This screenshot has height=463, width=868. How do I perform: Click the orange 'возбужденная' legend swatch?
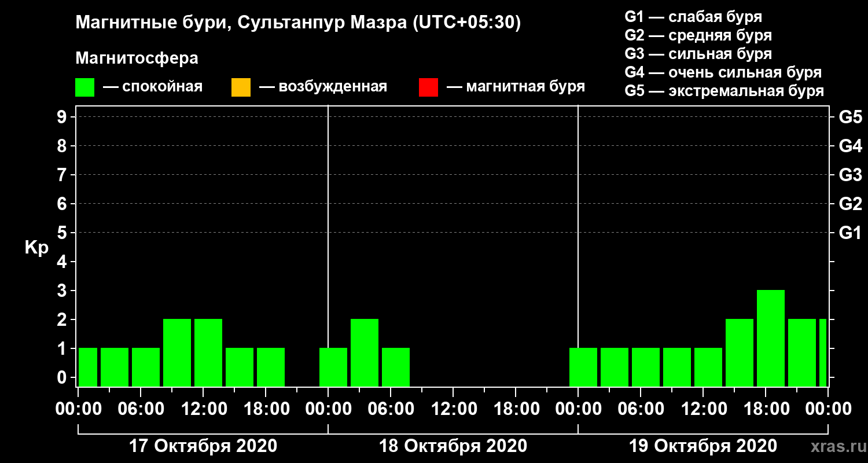point(241,87)
